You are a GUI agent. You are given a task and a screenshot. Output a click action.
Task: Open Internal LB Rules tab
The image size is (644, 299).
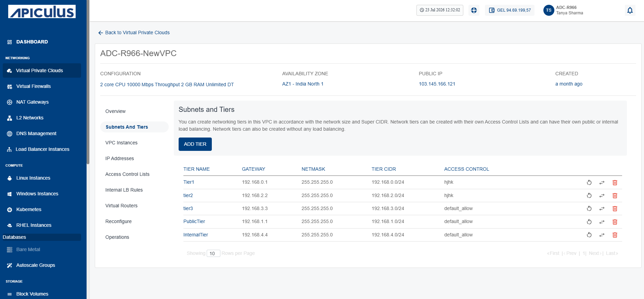[124, 190]
